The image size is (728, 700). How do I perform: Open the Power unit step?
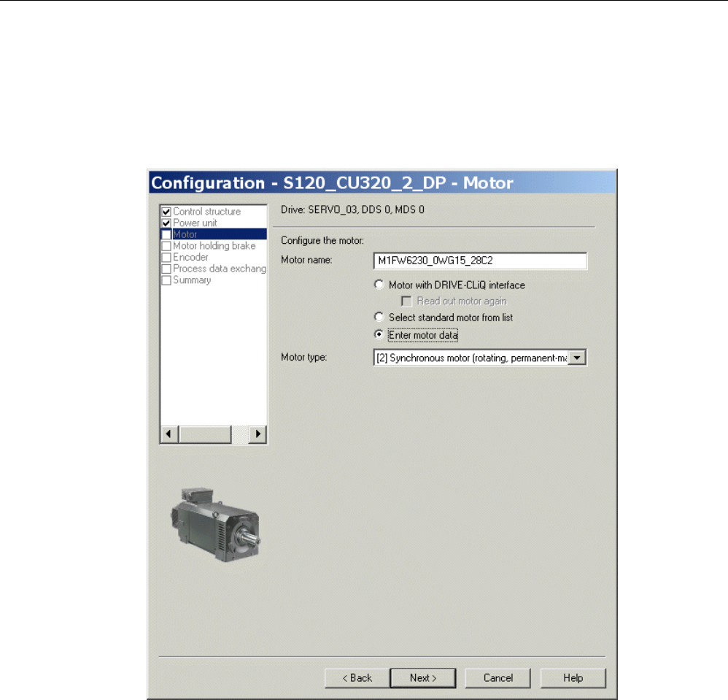195,223
